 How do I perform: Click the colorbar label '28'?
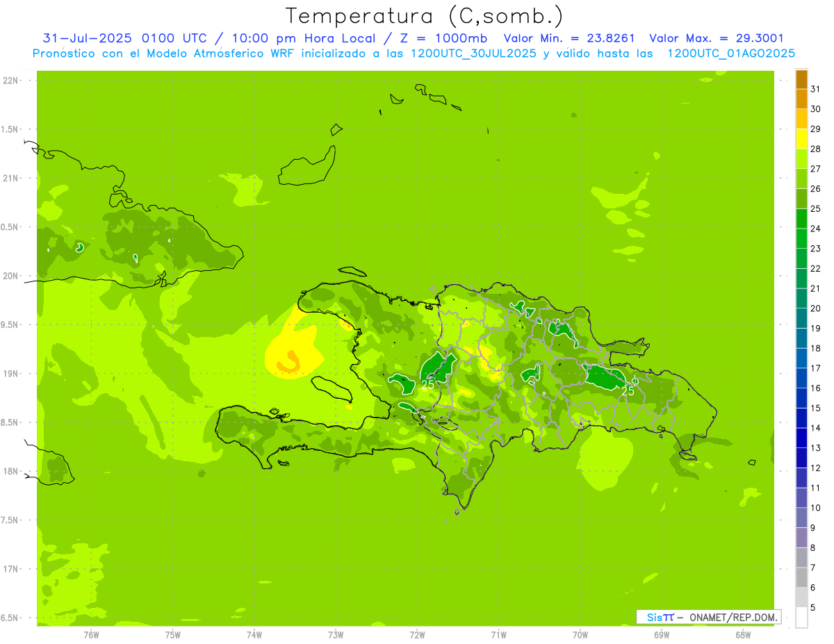point(815,149)
